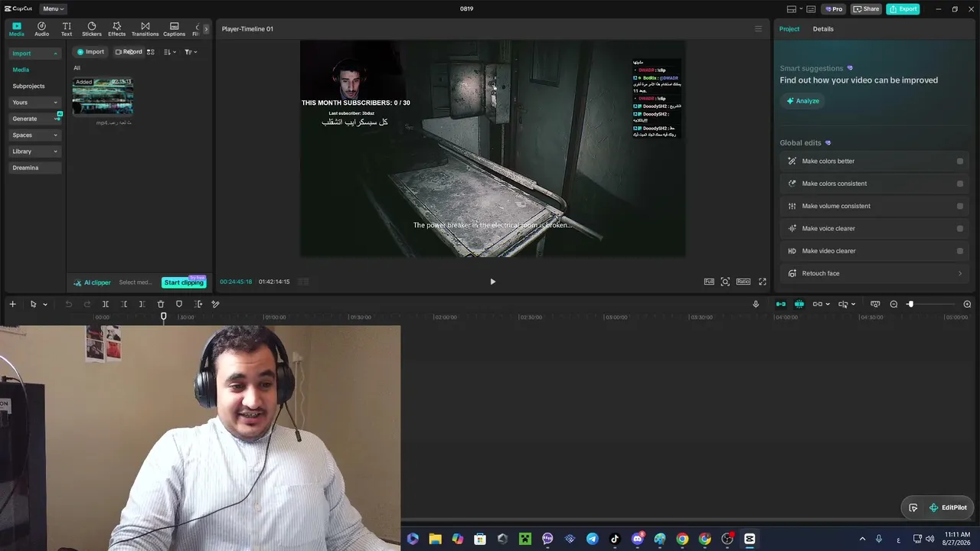This screenshot has width=980, height=551.
Task: Open the player panel options menu
Action: [758, 29]
